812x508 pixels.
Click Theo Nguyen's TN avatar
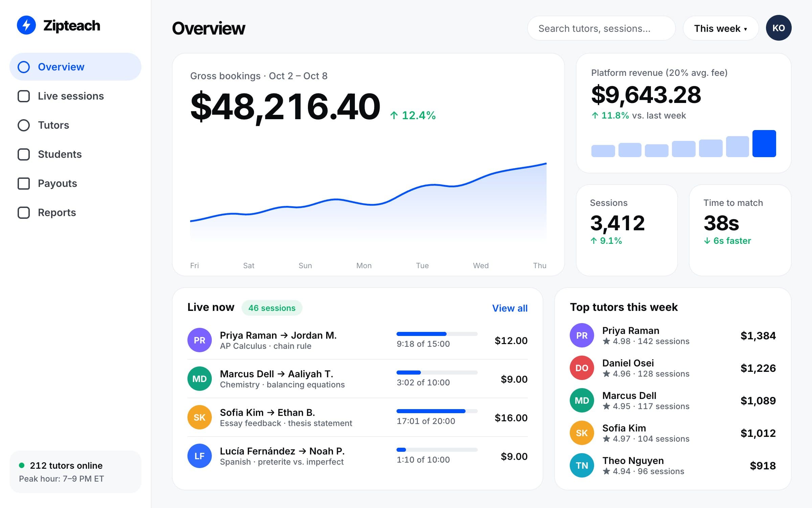click(582, 465)
